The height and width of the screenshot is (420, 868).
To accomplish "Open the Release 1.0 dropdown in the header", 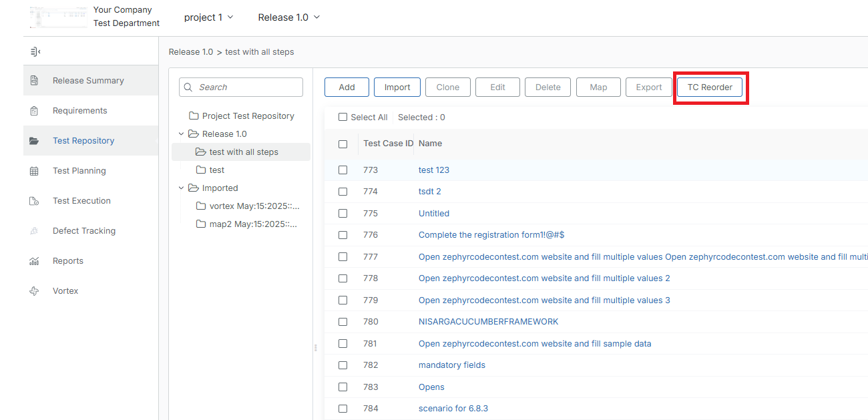I will 288,17.
